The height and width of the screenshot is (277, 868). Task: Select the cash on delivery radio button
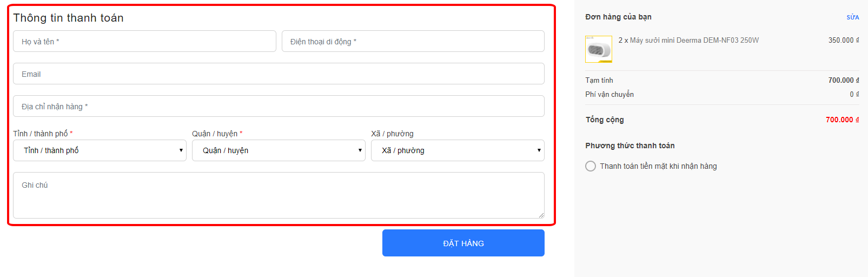coord(591,166)
